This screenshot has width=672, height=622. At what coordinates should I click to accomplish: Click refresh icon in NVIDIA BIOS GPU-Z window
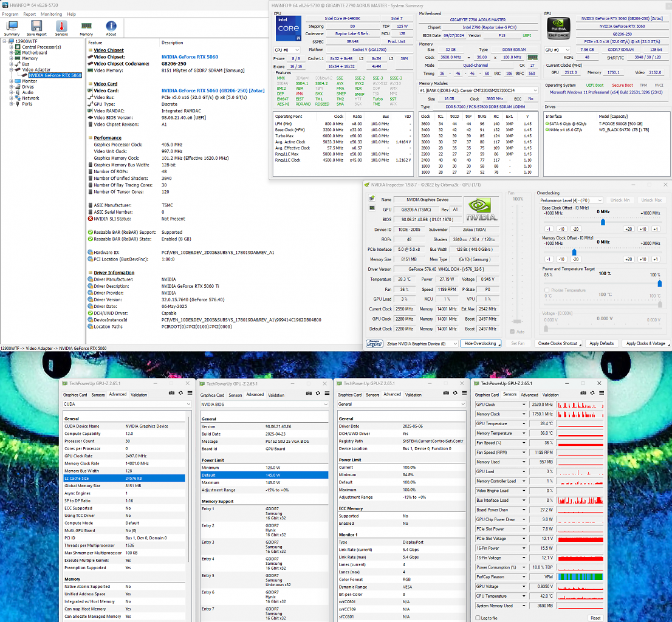point(318,393)
